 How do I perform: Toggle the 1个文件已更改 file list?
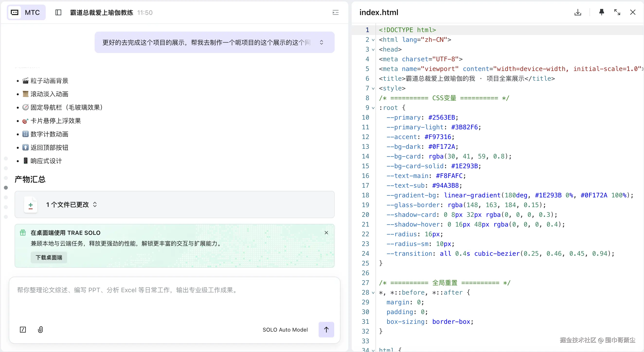[x=95, y=205]
